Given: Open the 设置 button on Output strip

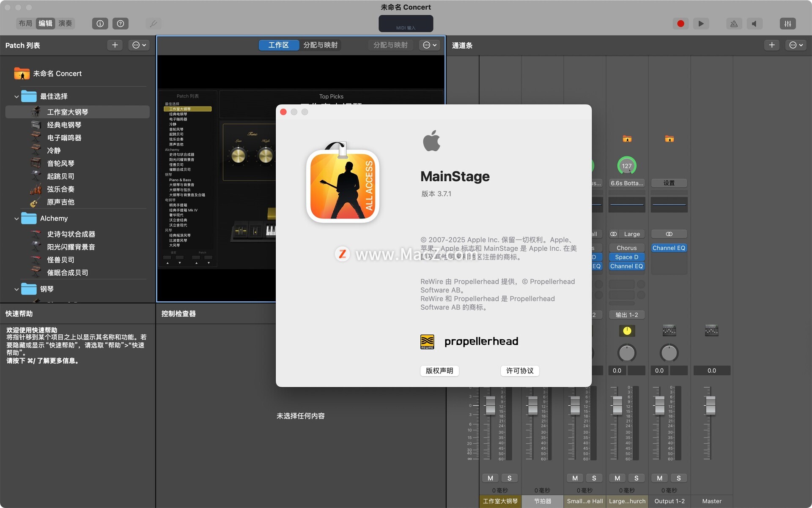Looking at the screenshot, I should click(x=669, y=183).
